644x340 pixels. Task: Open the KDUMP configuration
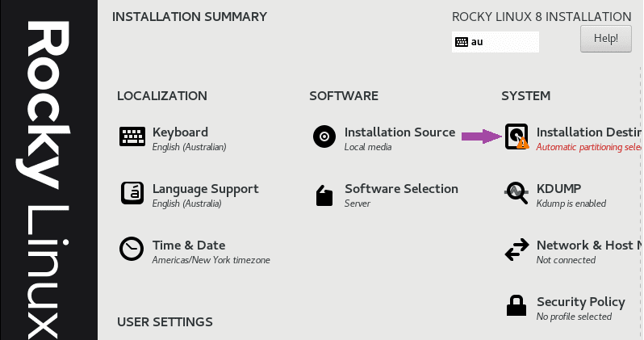(x=558, y=189)
